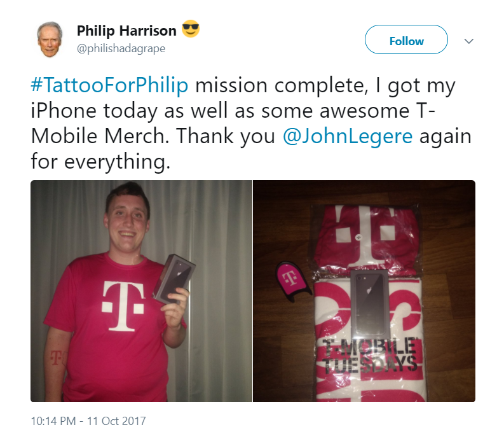Click the pink T-Mobile phone grip accessory
The image size is (504, 425).
click(x=292, y=281)
